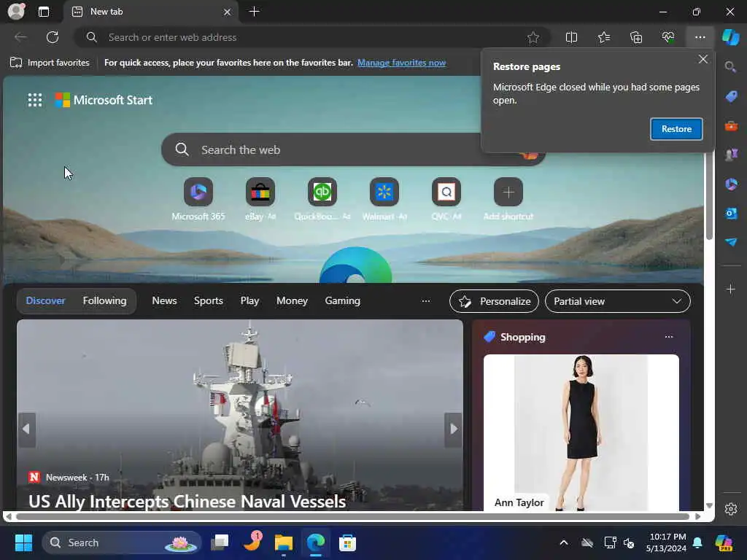Close the New tab
Viewport: 747px width, 560px height.
228,12
